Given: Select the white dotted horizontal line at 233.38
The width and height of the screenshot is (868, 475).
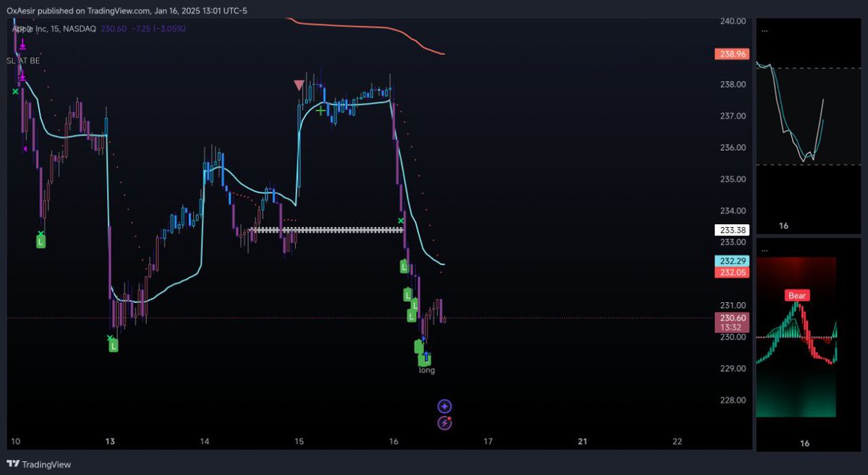Looking at the screenshot, I should 325,230.
